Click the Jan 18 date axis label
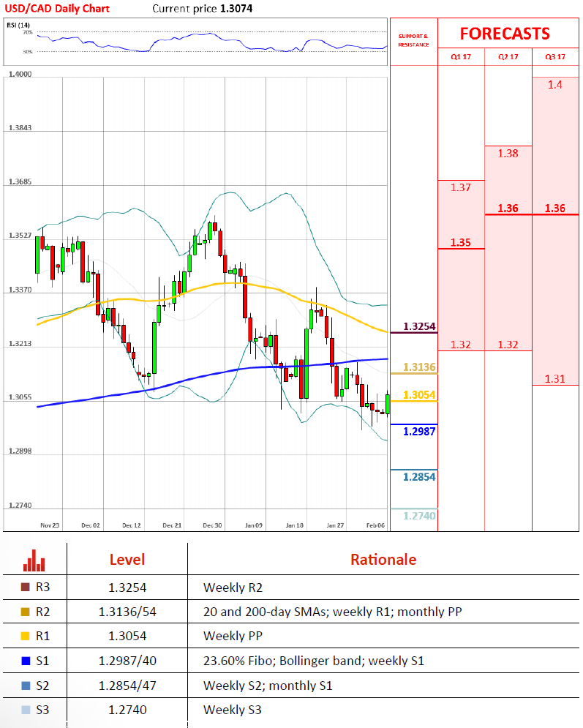Screen dimensions: 583x728 point(294,525)
